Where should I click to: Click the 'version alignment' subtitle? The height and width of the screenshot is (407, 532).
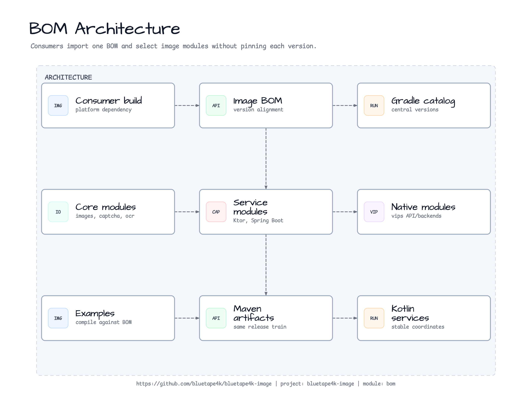coord(258,110)
